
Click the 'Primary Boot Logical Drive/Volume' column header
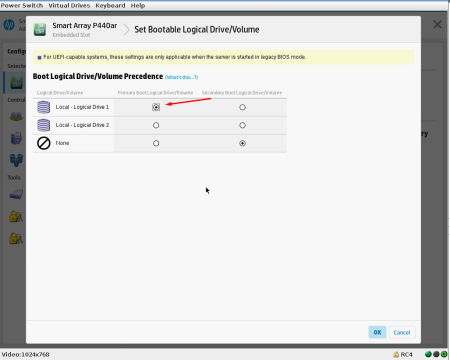pyautogui.click(x=155, y=93)
